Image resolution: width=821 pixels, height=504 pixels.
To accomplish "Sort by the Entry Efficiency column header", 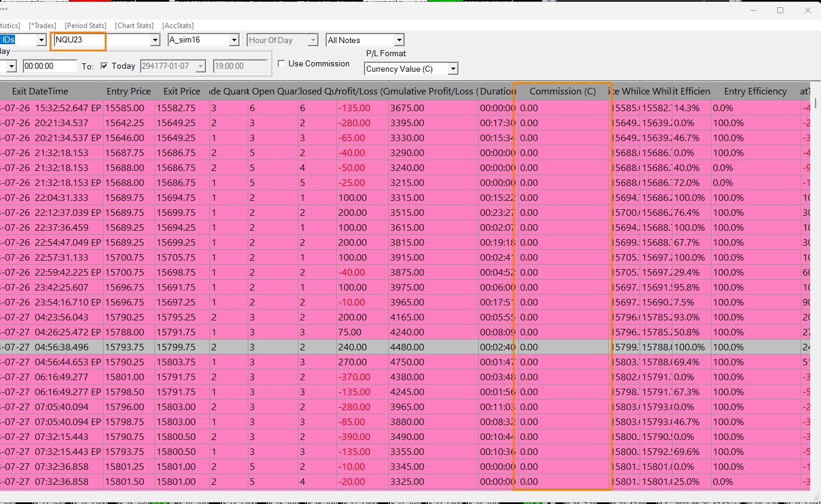I will 755,91.
